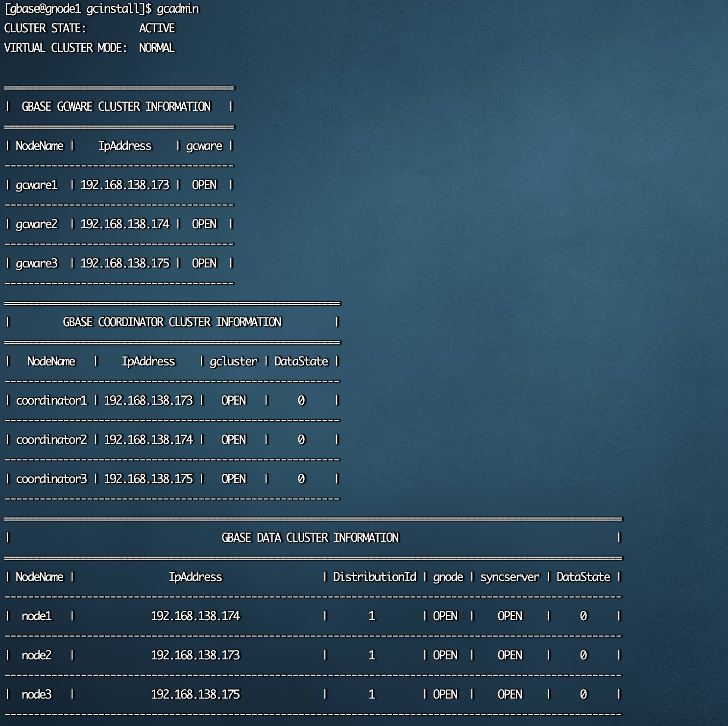Select the node1 name in the data table
Screen dimensions: 728x726
coord(37,616)
